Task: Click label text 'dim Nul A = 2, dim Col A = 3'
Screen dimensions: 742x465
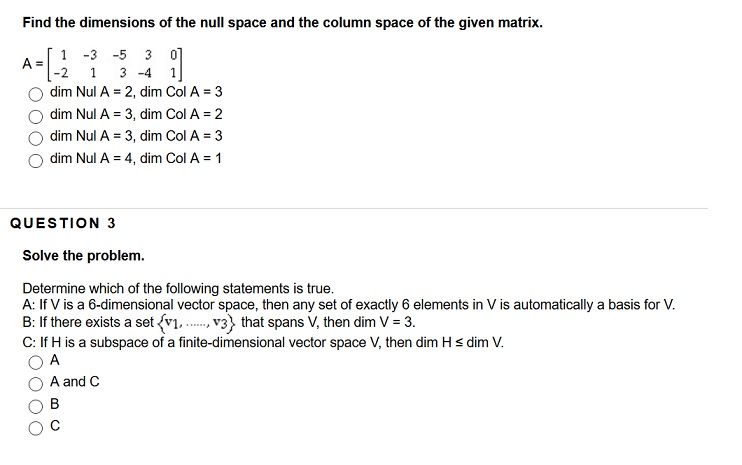Action: point(136,92)
